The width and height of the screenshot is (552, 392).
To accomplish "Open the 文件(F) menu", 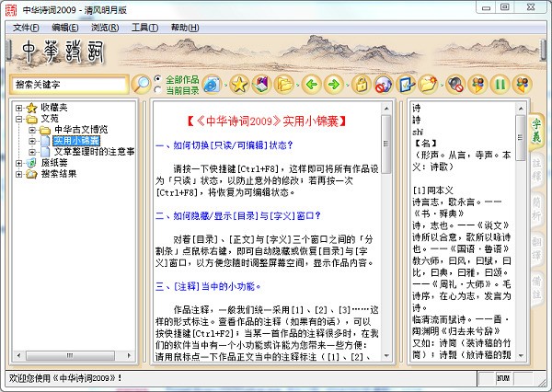I will [26, 28].
